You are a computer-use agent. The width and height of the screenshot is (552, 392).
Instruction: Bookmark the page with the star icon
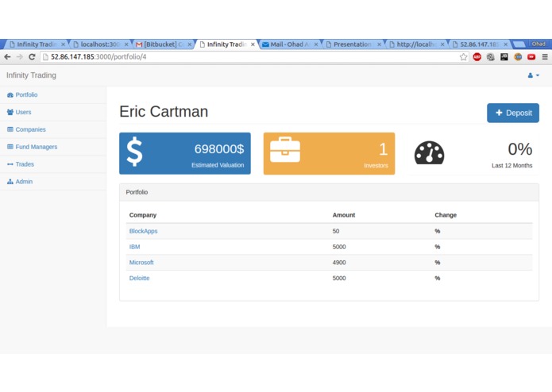(463, 57)
